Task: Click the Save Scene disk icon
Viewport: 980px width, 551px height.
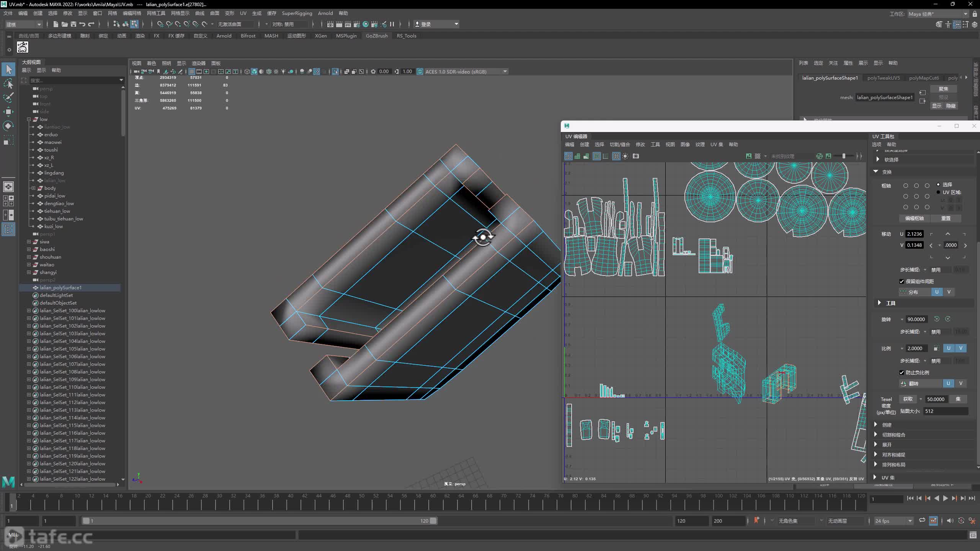Action: click(x=73, y=24)
